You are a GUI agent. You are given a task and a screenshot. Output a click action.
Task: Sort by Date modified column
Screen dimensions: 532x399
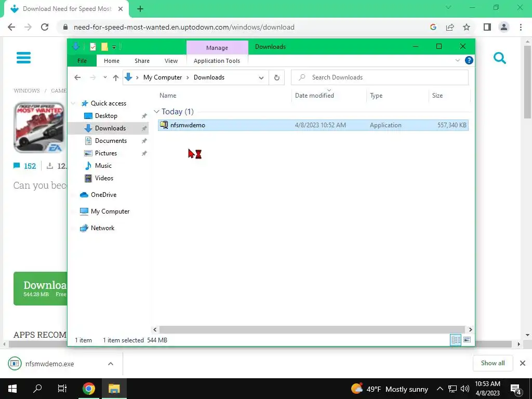coord(314,96)
